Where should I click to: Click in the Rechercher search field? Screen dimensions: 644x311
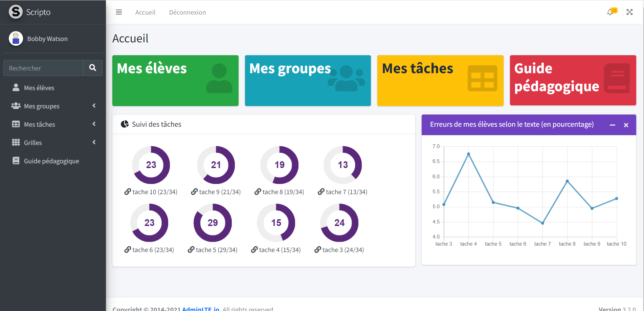[43, 68]
